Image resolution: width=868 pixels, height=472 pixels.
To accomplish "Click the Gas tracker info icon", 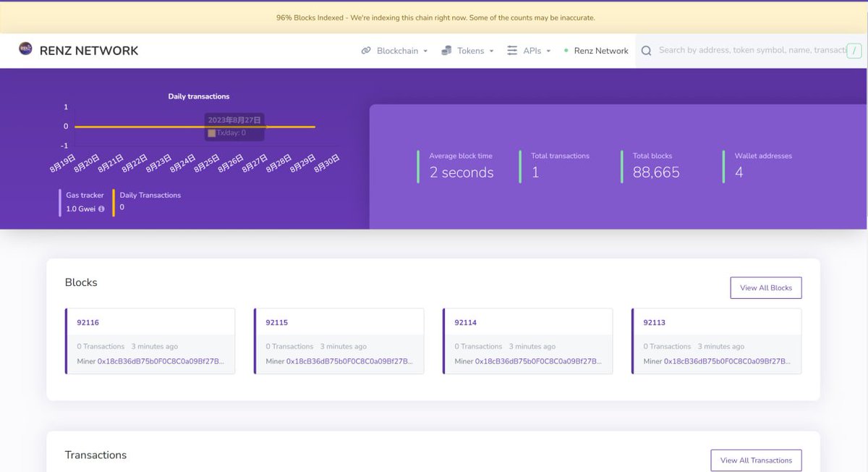I will coord(101,208).
